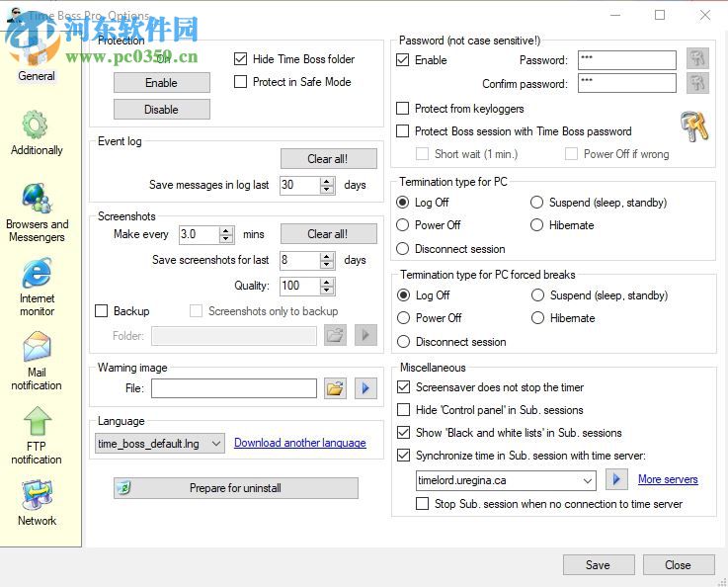Click Prepare for uninstall button
The height and width of the screenshot is (587, 728).
[x=236, y=488]
